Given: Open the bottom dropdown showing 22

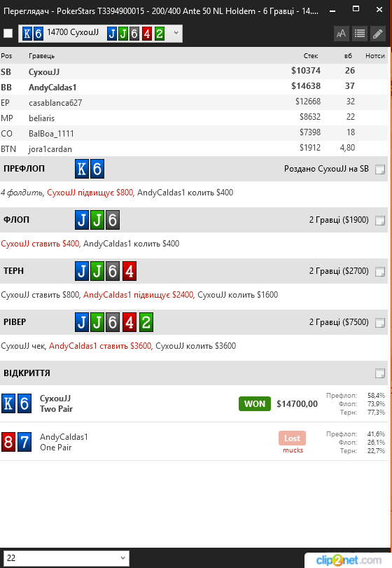Looking at the screenshot, I should click(66, 558).
